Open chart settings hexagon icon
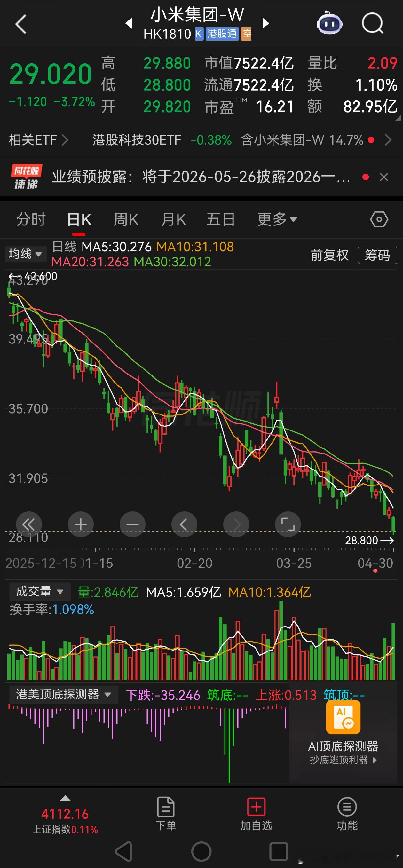The image size is (403, 868). coord(379,219)
